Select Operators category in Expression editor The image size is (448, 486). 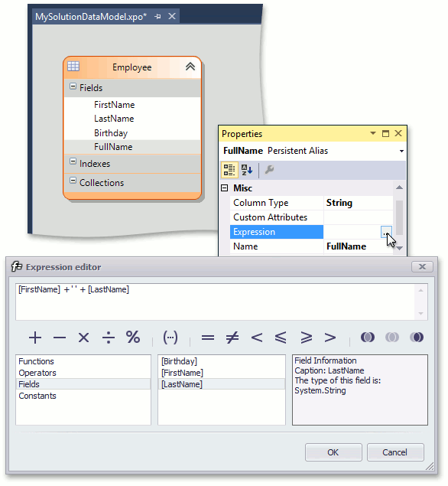pos(83,373)
